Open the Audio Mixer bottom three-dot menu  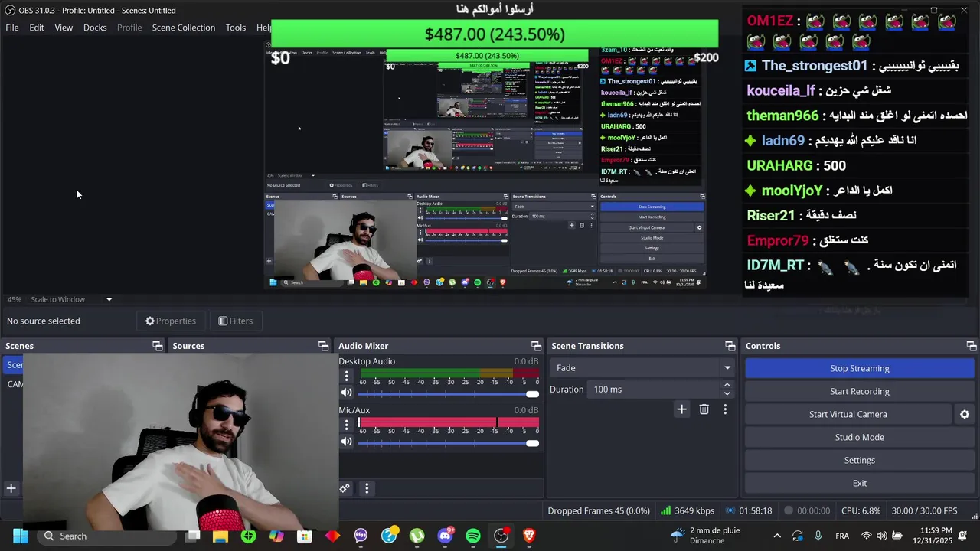[x=367, y=488]
